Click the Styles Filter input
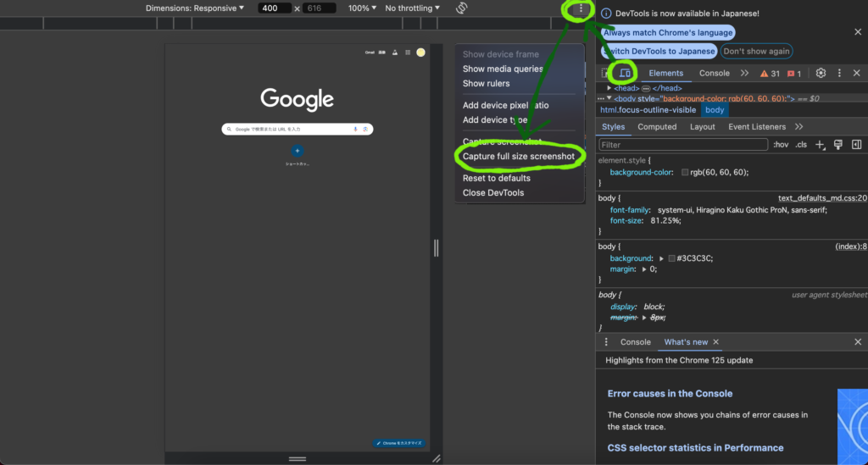 [682, 145]
